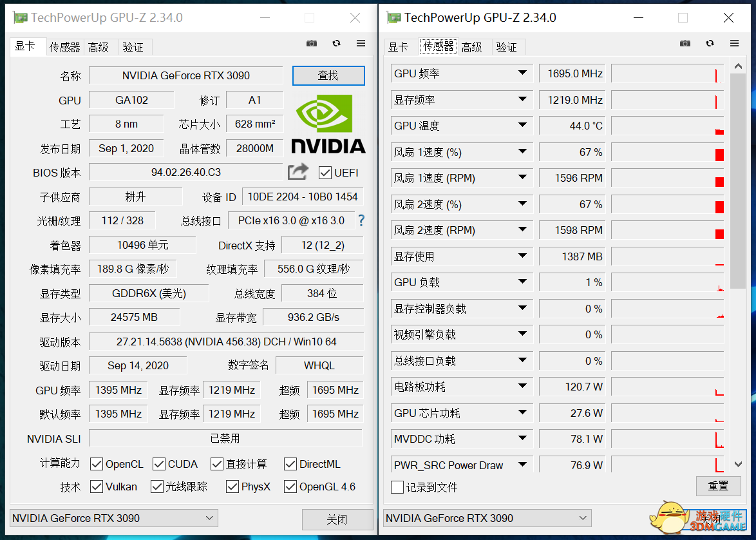Click the screenshot camera icon in left window
Screen dimensions: 756x540
pos(312,43)
